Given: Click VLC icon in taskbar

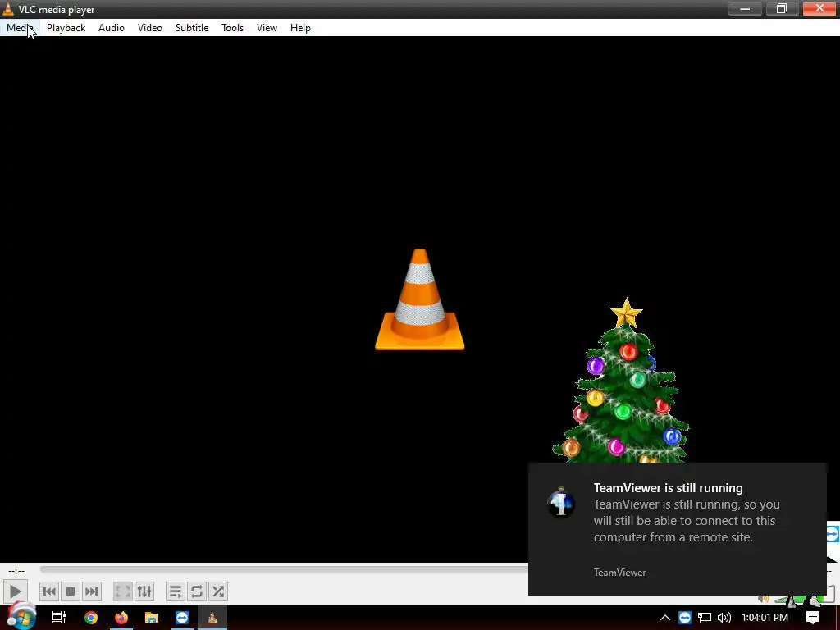Looking at the screenshot, I should [212, 618].
